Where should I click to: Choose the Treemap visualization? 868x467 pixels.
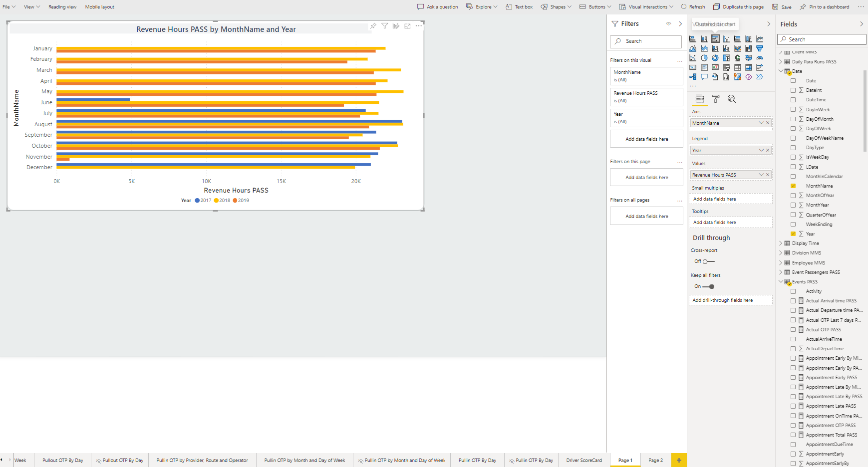(x=726, y=58)
